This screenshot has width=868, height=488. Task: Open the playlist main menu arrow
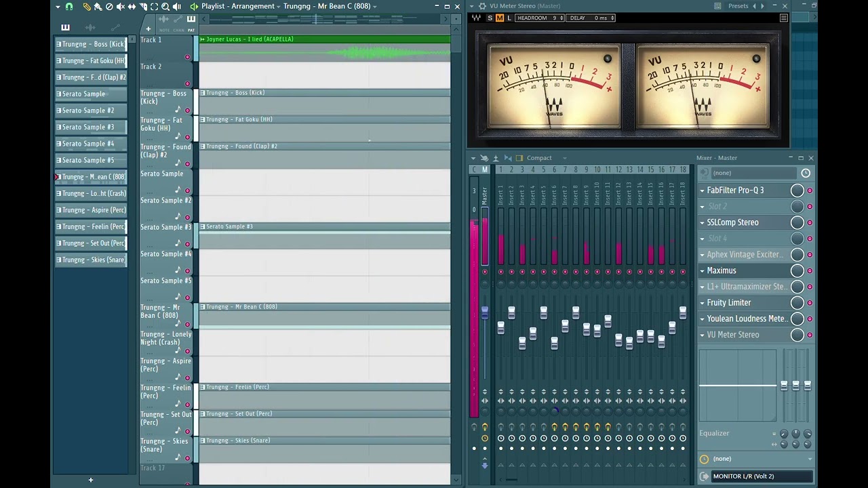click(58, 6)
